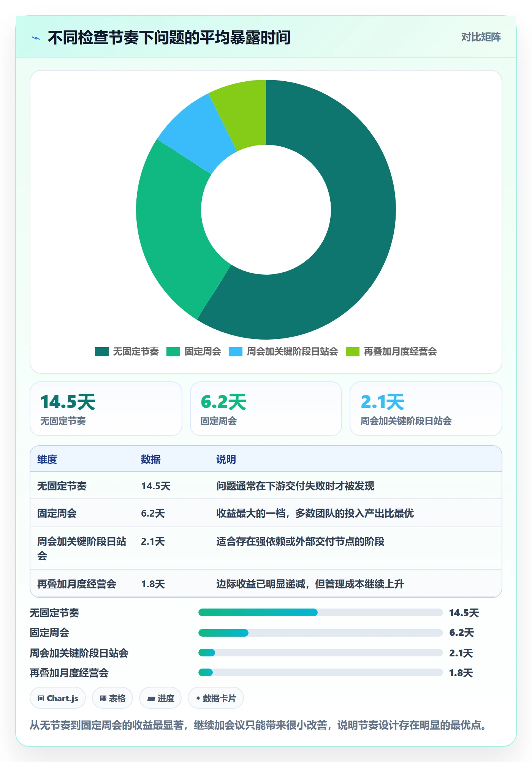Open the 6.2天 固定周会 data card
The height and width of the screenshot is (762, 532).
[266, 409]
